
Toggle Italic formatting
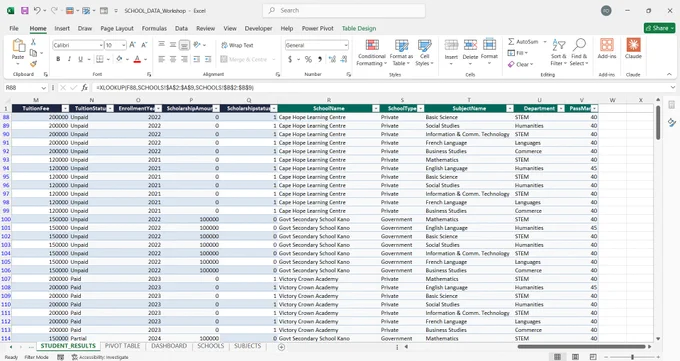tap(69, 59)
